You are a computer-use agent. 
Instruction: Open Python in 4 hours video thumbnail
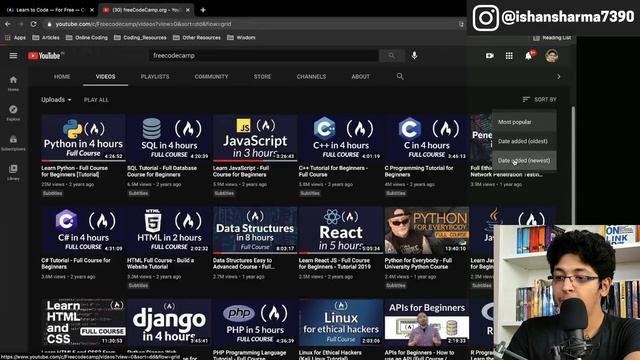coord(83,138)
